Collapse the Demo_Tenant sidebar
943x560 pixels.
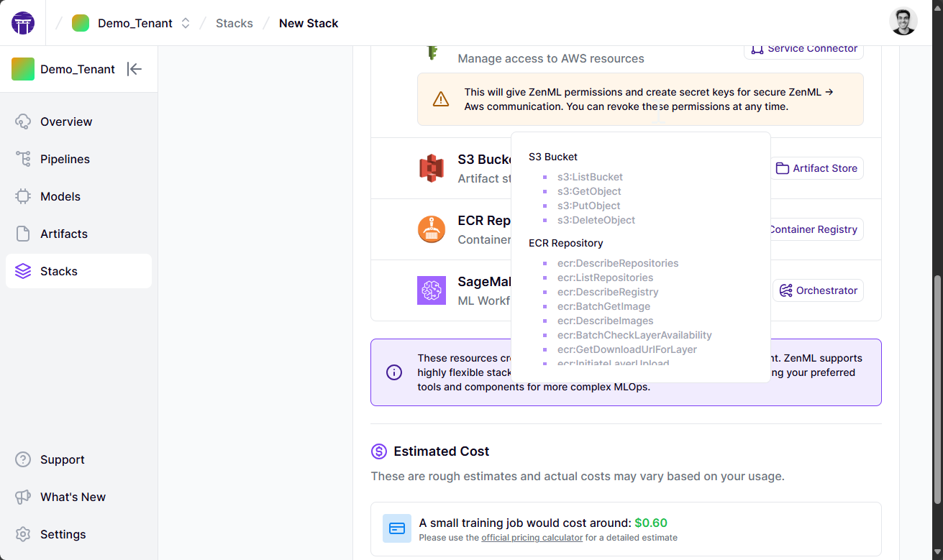coord(135,69)
